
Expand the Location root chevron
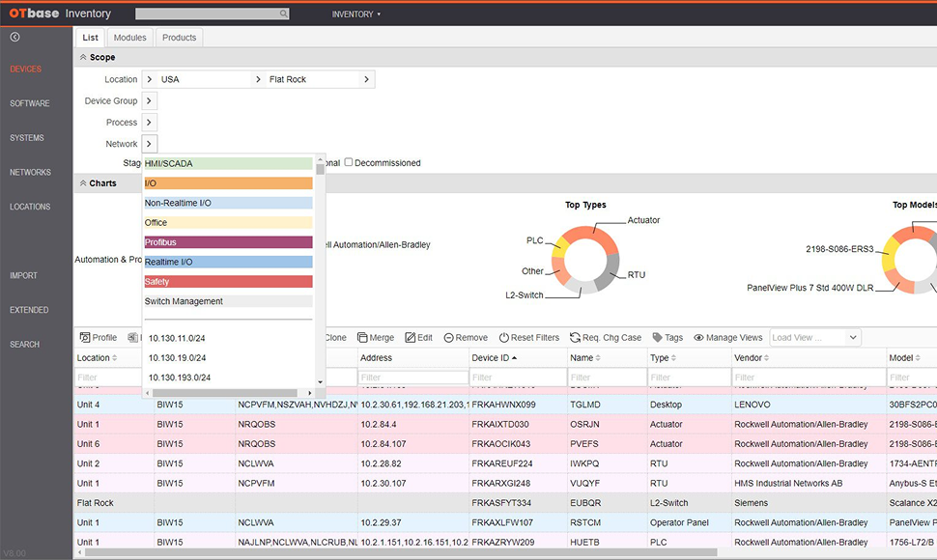coord(150,79)
